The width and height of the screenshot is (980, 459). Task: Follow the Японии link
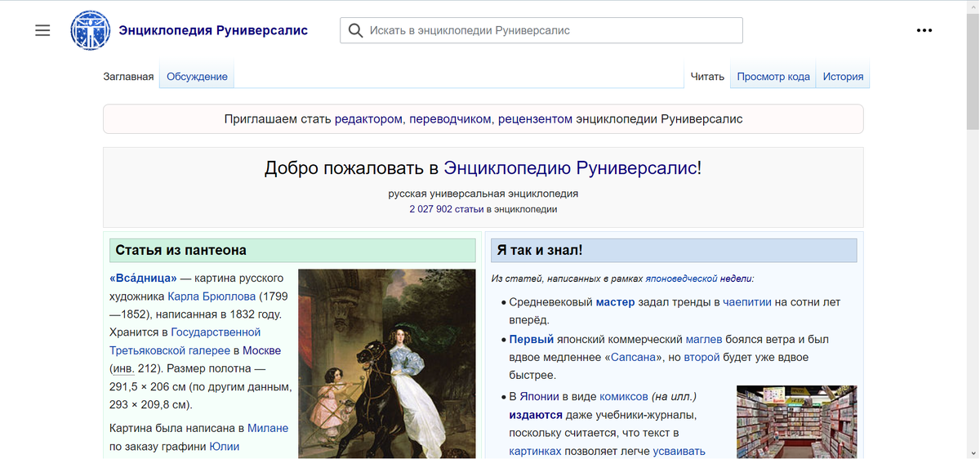pyautogui.click(x=539, y=396)
